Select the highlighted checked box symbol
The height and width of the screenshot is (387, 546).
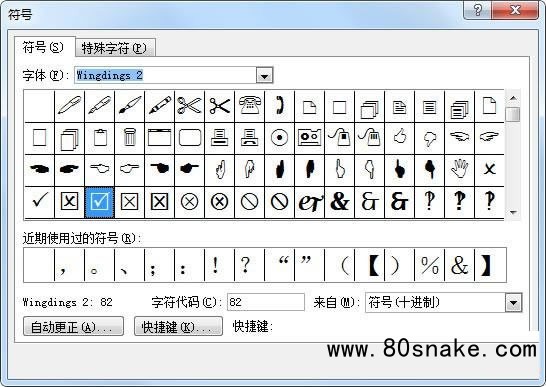[100, 202]
